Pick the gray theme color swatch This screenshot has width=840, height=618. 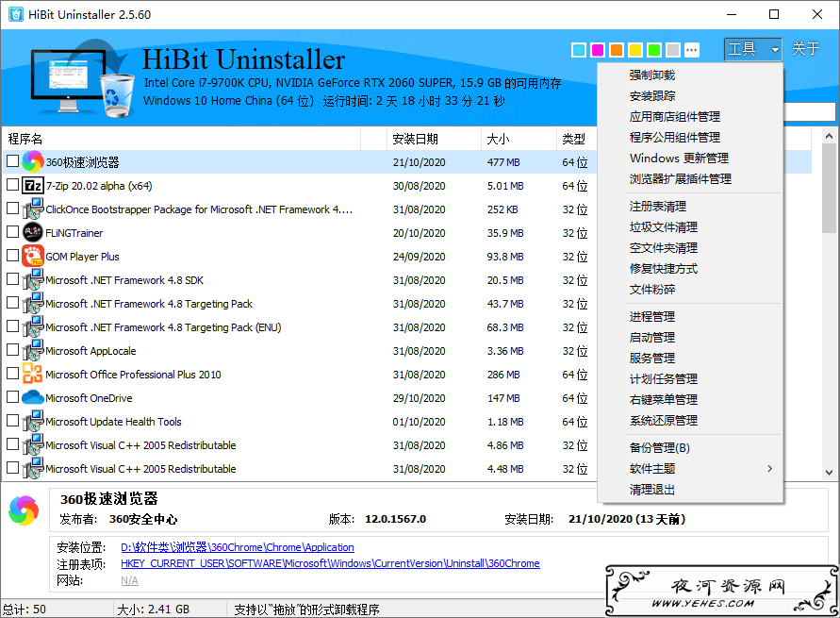pyautogui.click(x=673, y=50)
